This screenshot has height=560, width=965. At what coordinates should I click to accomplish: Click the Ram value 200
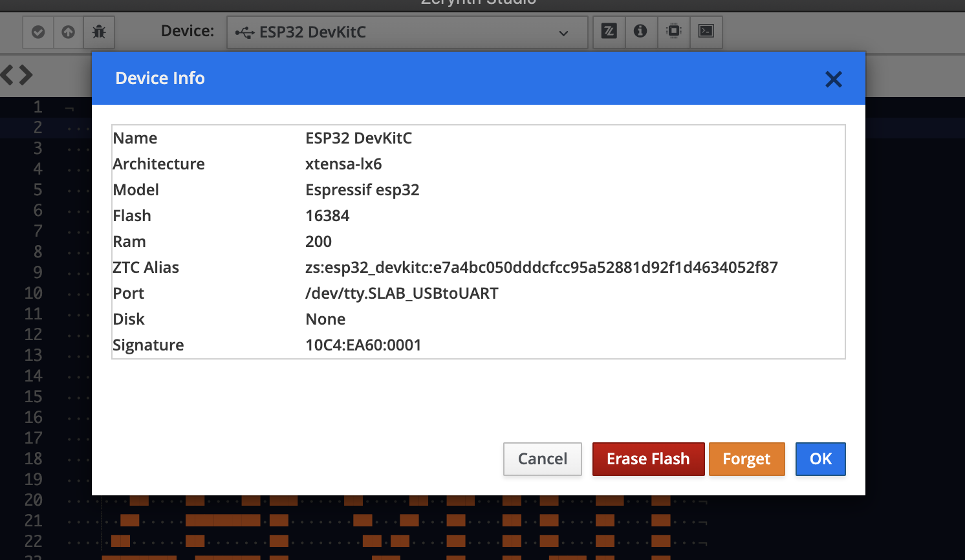coord(318,242)
